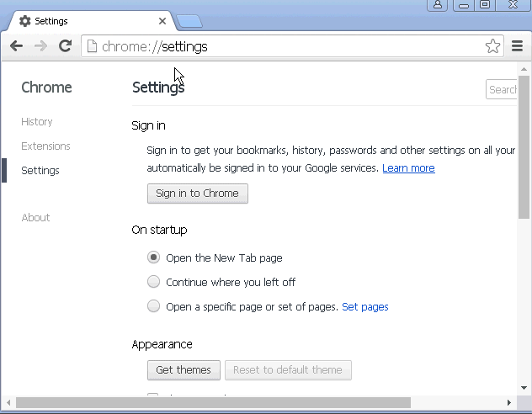Viewport: 532px width, 414px height.
Task: Click the On startup section heading
Action: pos(159,230)
